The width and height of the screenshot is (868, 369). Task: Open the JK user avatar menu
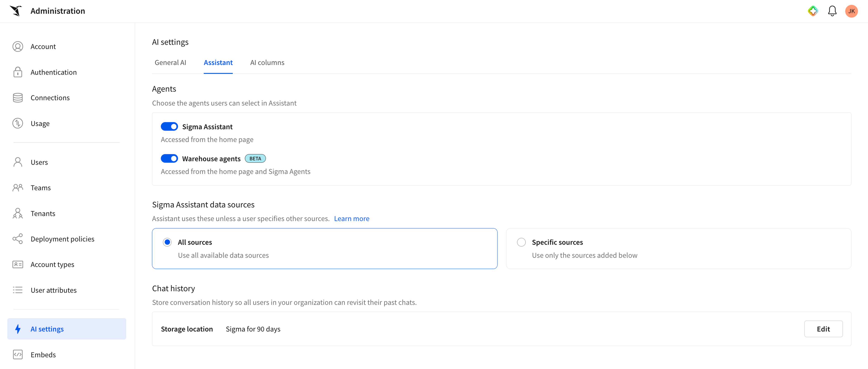pyautogui.click(x=851, y=11)
